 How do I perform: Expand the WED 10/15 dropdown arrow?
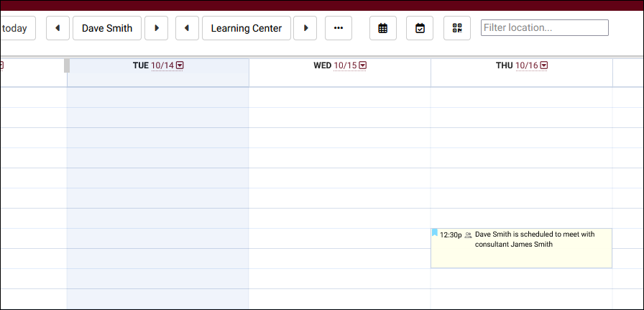point(363,65)
